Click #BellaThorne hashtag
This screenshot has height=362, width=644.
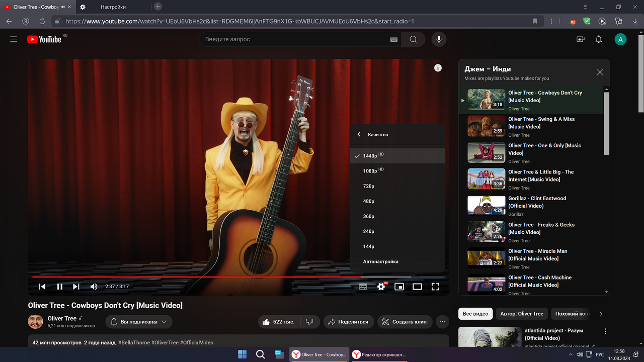(x=134, y=342)
